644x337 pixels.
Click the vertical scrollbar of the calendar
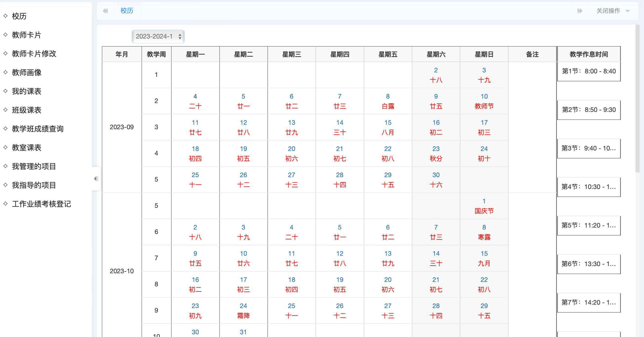(x=637, y=99)
